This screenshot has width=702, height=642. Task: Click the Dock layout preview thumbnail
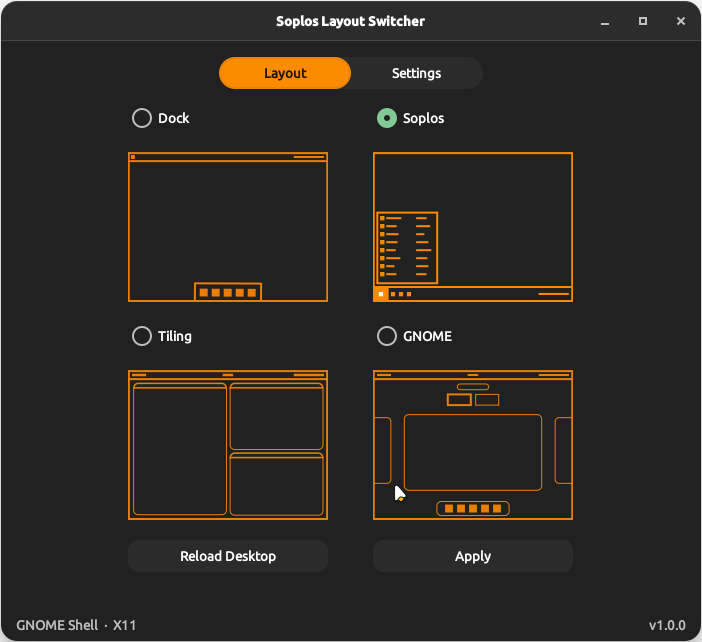coord(228,227)
